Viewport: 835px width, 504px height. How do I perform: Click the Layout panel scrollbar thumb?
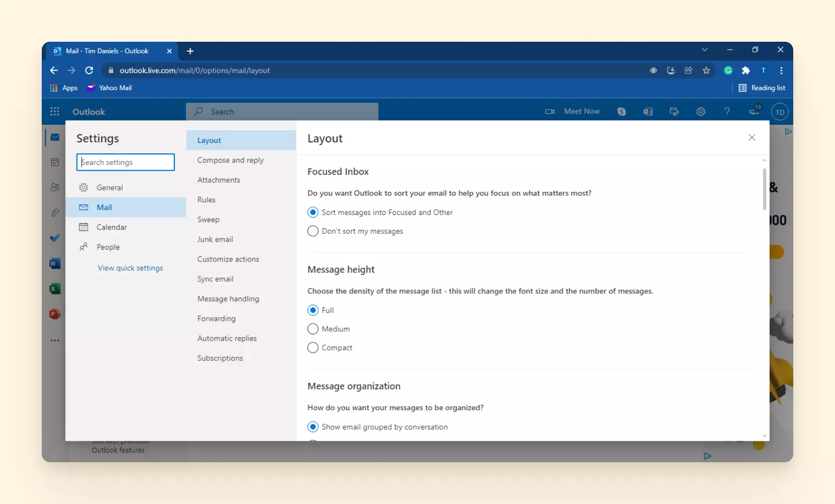tap(765, 189)
